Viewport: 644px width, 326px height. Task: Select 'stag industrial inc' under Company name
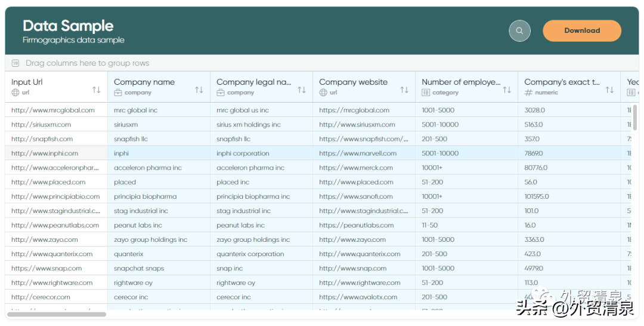pos(159,211)
